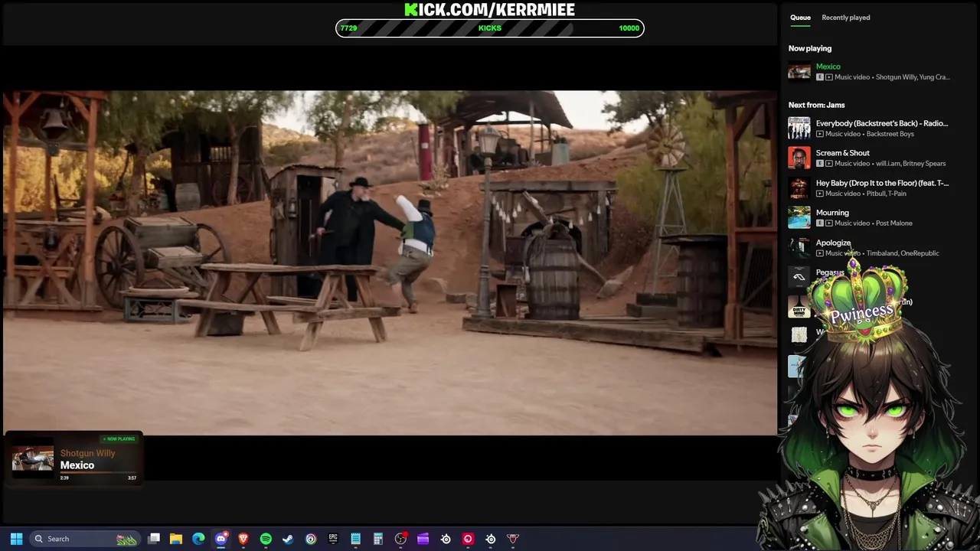
Task: Switch to Spotify in the taskbar
Action: [266, 539]
